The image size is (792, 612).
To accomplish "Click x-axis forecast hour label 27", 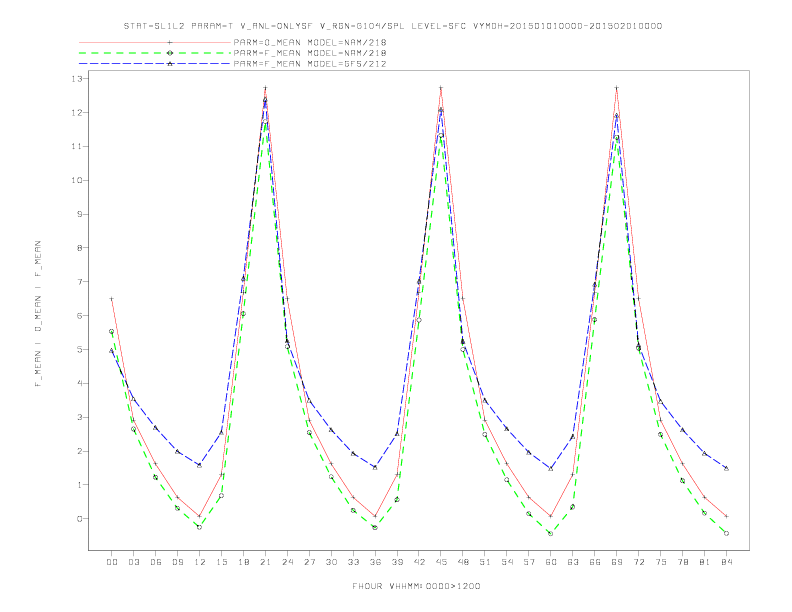I will [309, 562].
